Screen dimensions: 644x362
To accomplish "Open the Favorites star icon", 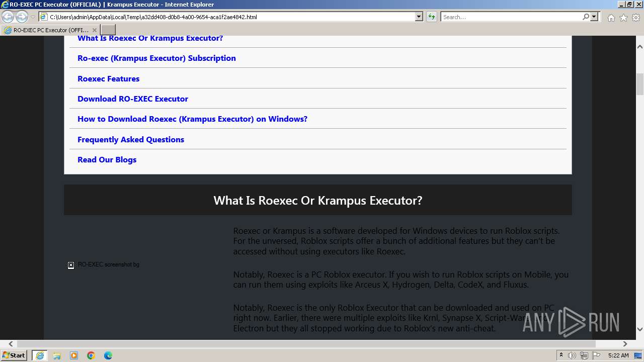I will (623, 18).
